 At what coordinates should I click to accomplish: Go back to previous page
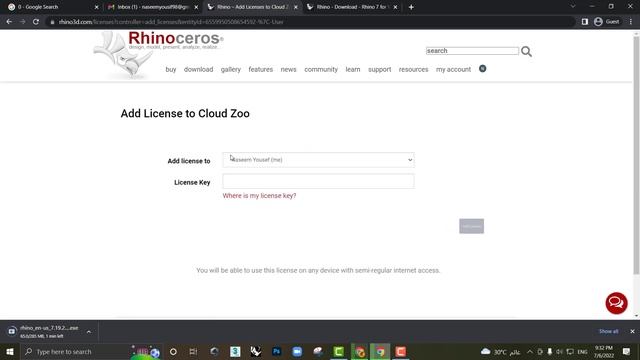click(x=9, y=22)
